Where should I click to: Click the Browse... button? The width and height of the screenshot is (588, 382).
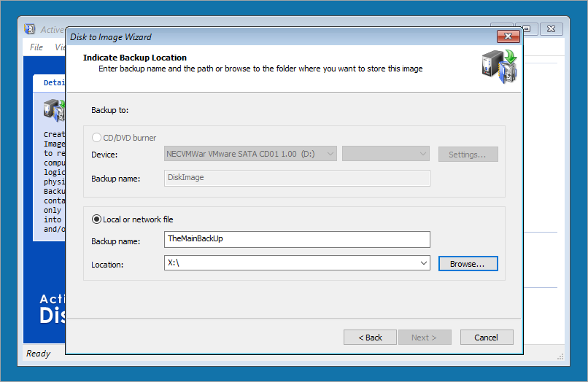click(468, 264)
